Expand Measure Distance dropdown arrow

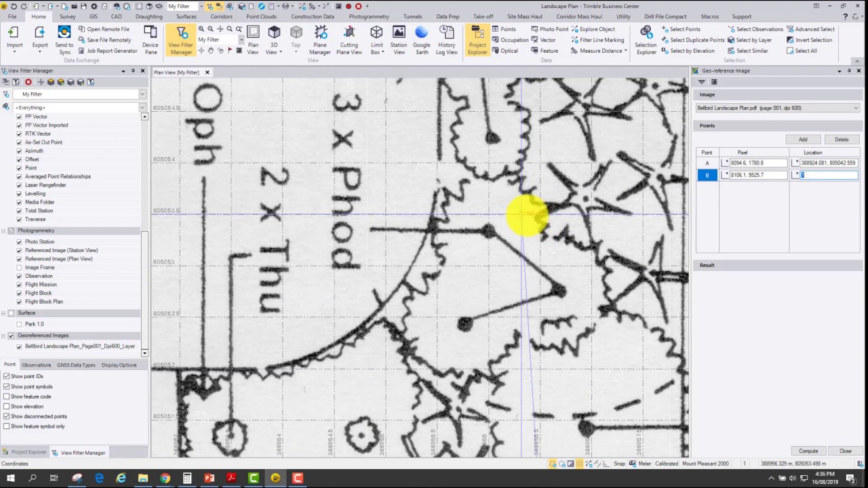625,51
